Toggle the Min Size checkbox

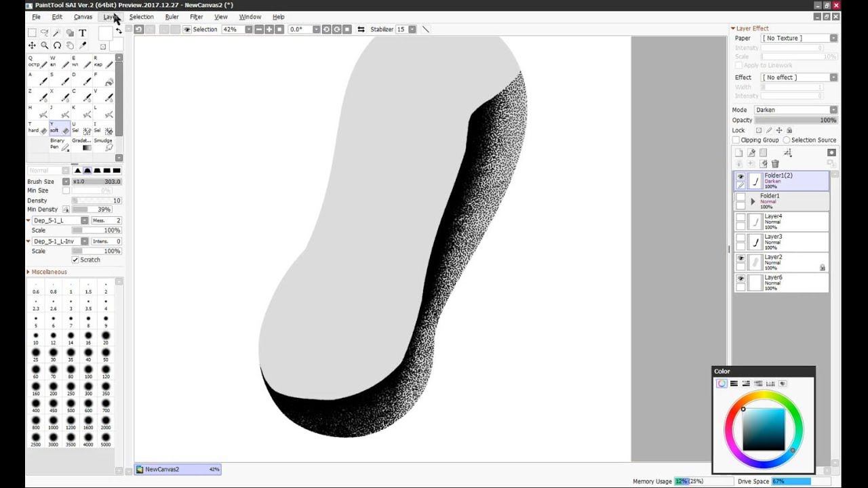click(66, 190)
